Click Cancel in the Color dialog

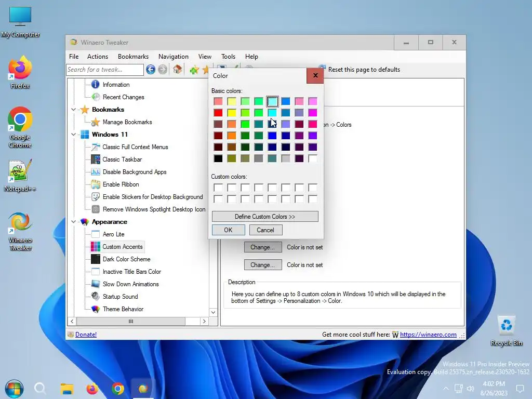click(x=265, y=230)
